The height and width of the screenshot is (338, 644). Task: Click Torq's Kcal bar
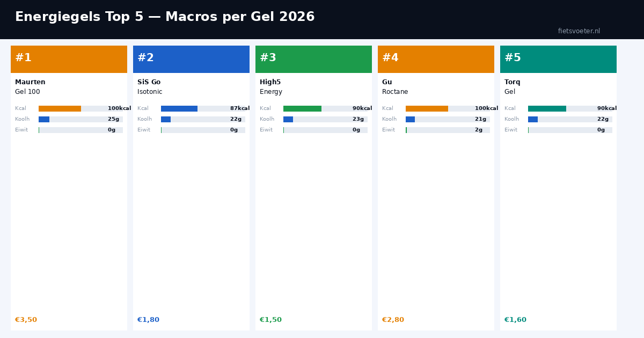(570, 108)
